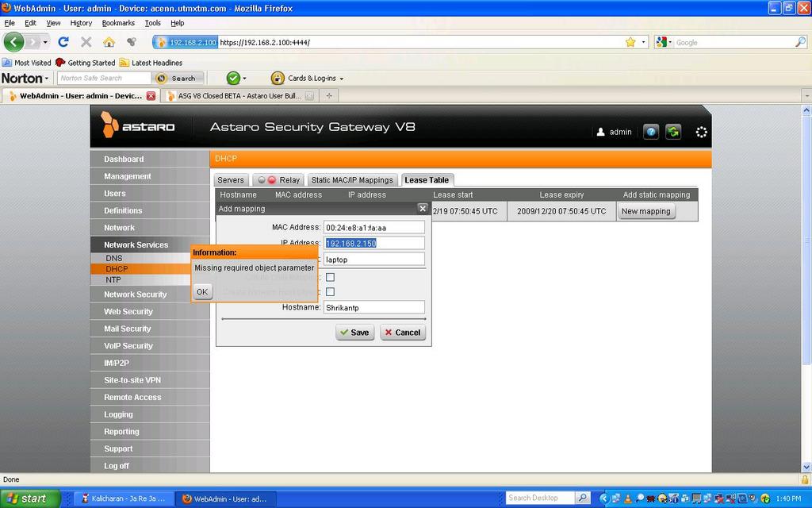Screen dimensions: 812x508
Task: Switch to Static MAC/IP Mappings tab
Action: (x=351, y=180)
